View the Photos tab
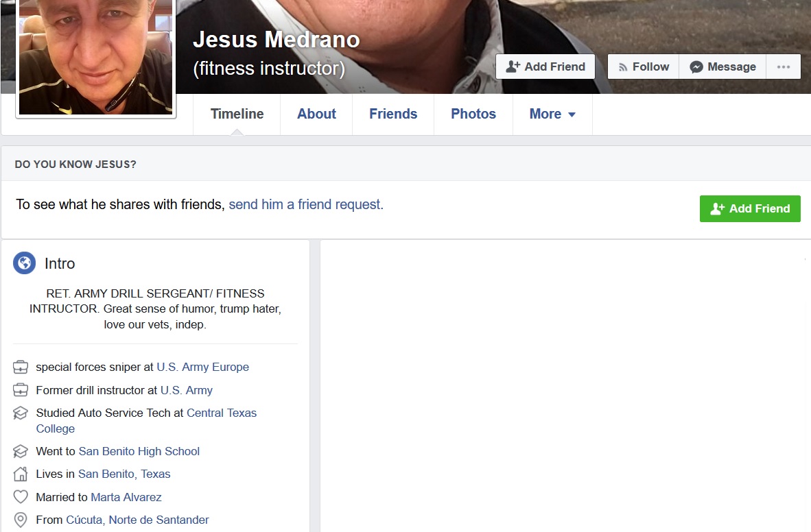Screen dimensions: 811x532 point(473,114)
